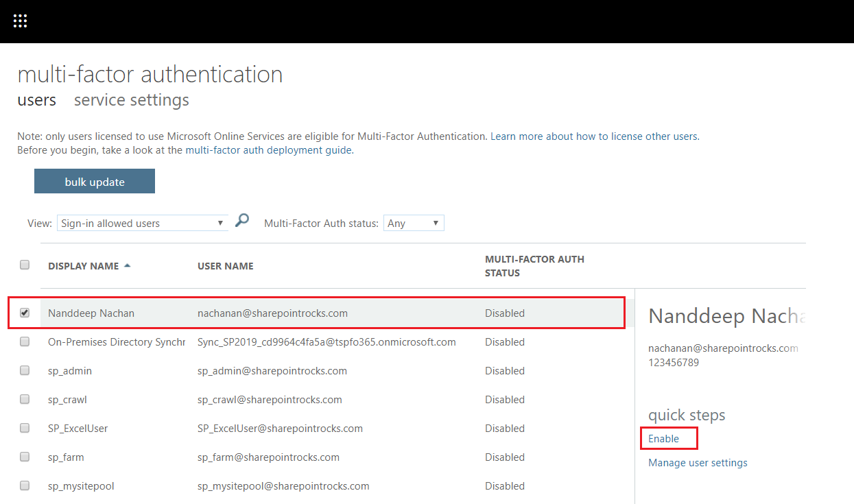
Task: Click Learn more about licensing users link
Action: (594, 136)
